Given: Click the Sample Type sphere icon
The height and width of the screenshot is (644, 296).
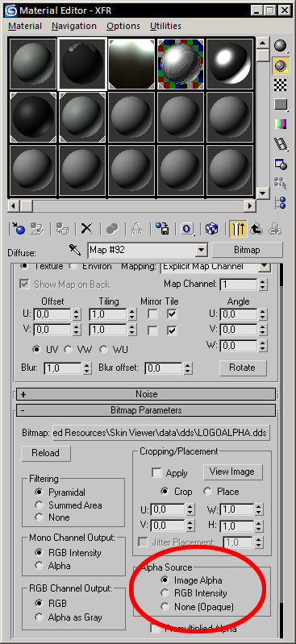Looking at the screenshot, I should tap(281, 46).
